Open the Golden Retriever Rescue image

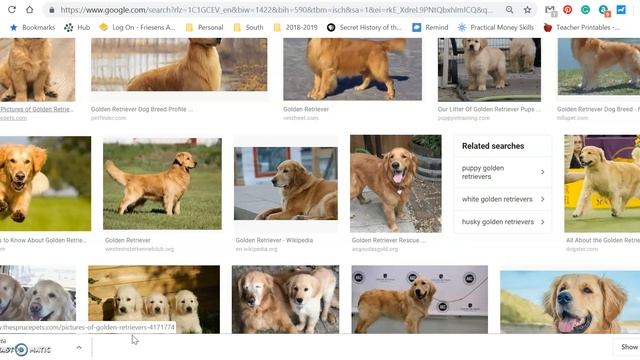tap(396, 184)
